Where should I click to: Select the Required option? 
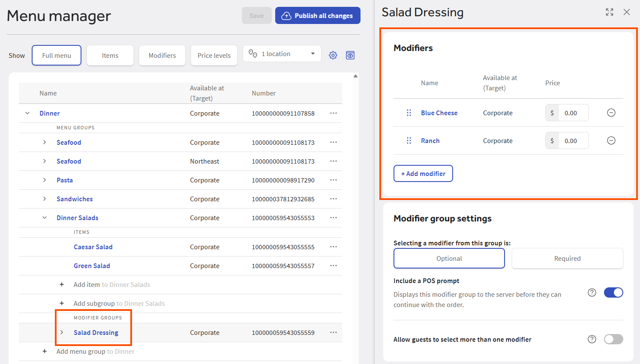point(567,258)
